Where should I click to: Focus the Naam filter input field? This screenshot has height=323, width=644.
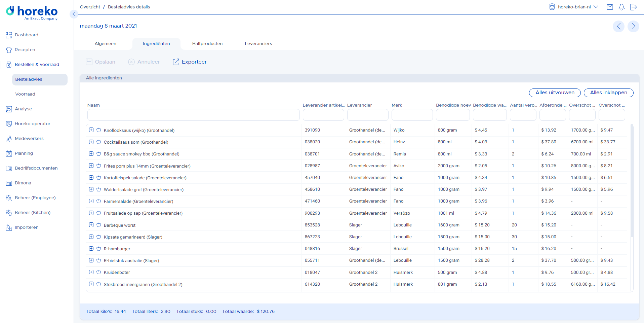click(193, 115)
